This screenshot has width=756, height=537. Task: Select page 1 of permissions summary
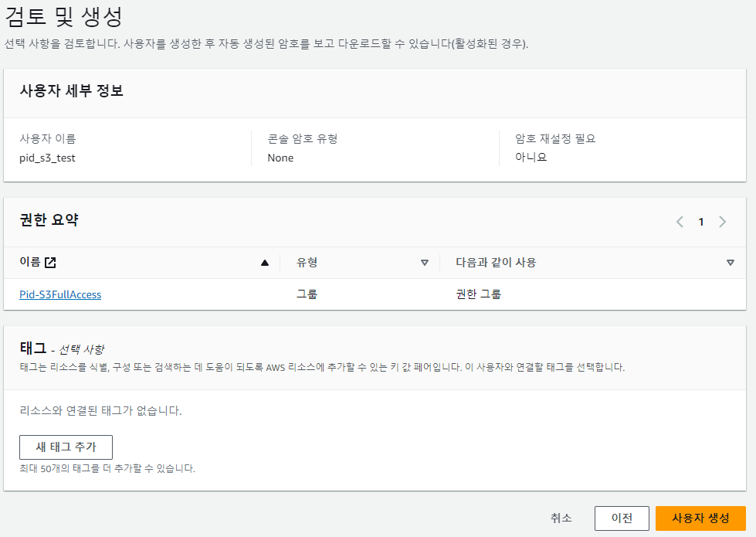tap(701, 222)
